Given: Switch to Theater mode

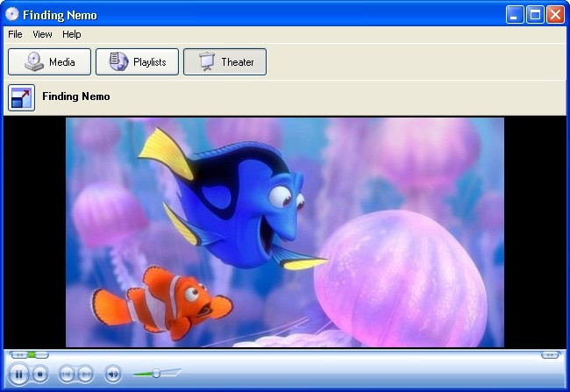Looking at the screenshot, I should click(224, 61).
